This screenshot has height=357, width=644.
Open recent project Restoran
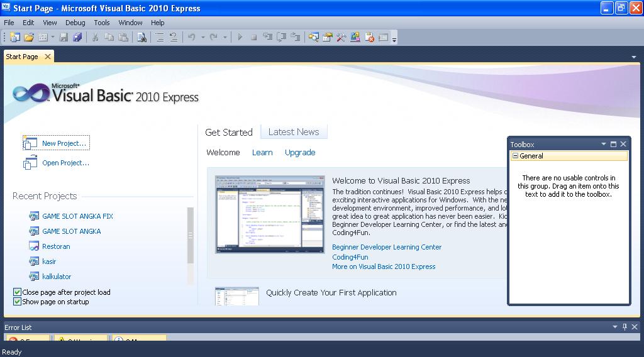[56, 246]
